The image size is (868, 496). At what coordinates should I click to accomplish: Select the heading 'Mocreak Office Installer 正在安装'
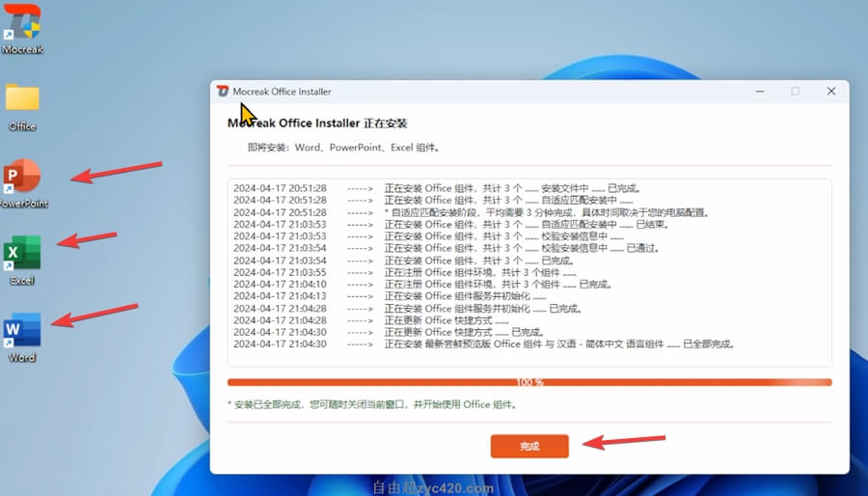[x=317, y=124]
